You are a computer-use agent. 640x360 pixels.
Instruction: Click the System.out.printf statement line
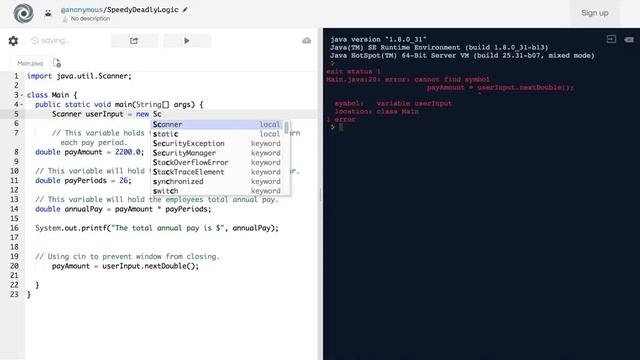(x=157, y=228)
